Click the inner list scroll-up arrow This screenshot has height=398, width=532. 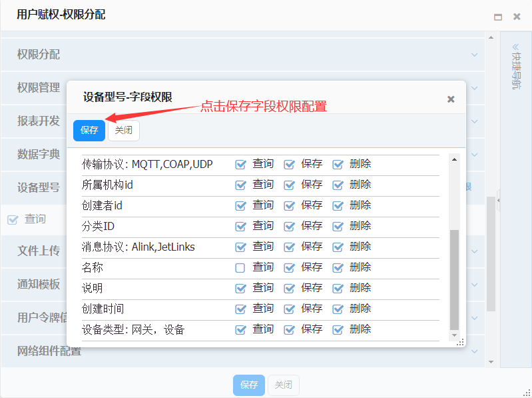point(455,159)
